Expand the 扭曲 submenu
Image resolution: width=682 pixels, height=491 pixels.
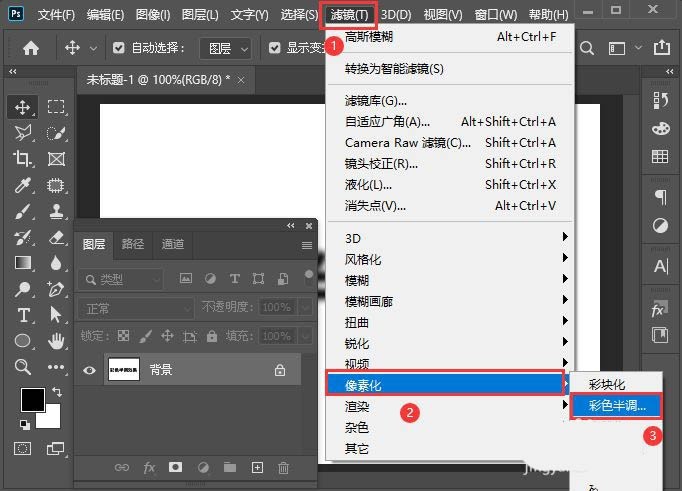tap(449, 322)
